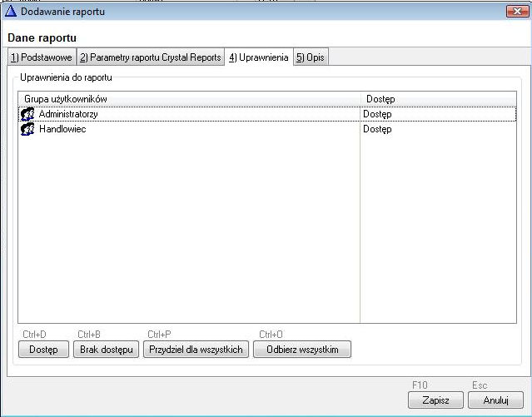Save the report with Zapisz
The height and width of the screenshot is (417, 532).
(435, 400)
